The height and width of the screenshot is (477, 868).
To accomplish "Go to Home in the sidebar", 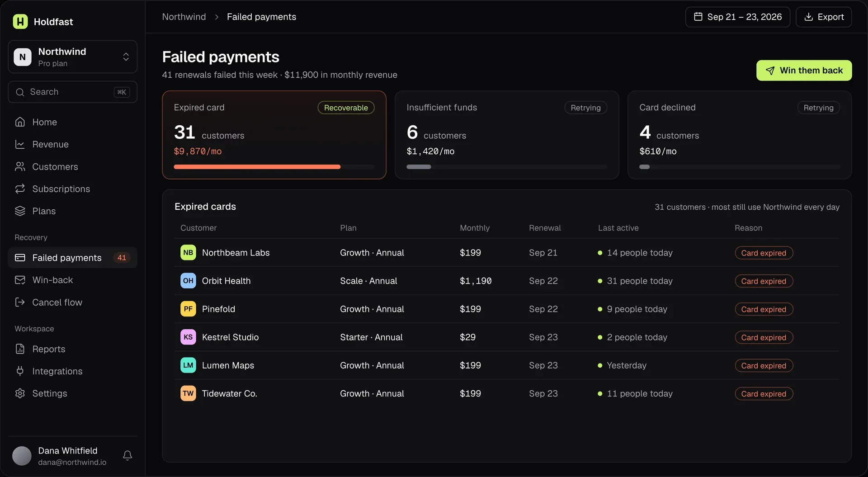I will click(x=72, y=122).
